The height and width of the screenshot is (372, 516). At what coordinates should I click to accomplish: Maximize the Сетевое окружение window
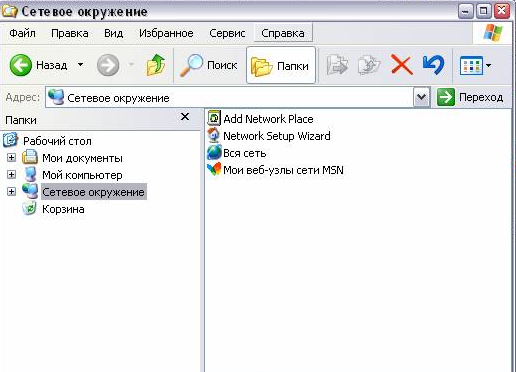483,12
